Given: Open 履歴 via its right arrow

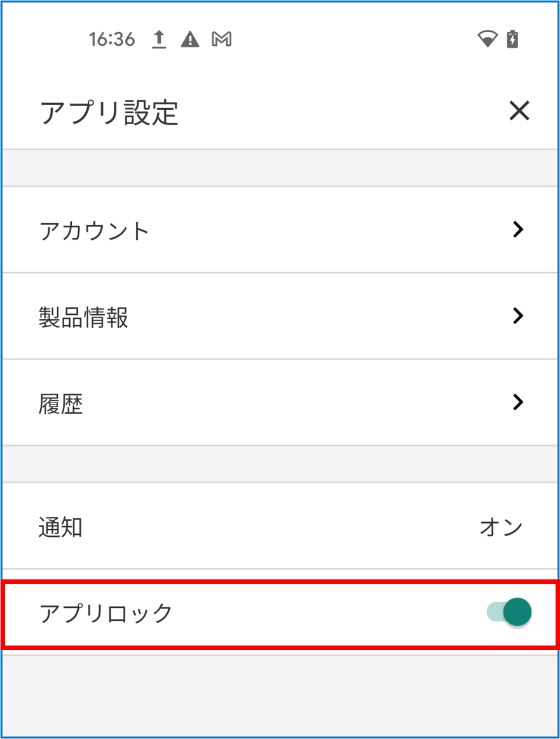Looking at the screenshot, I should click(x=518, y=402).
